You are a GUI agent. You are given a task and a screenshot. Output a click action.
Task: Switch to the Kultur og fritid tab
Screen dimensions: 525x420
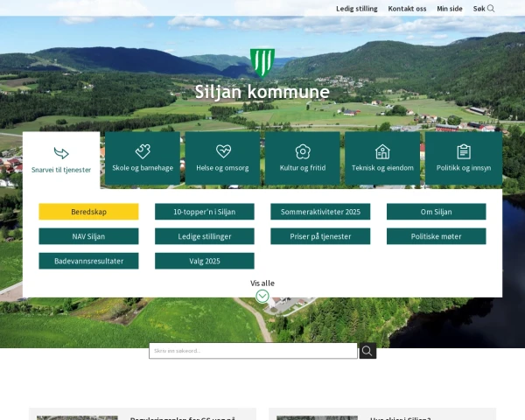(x=303, y=158)
